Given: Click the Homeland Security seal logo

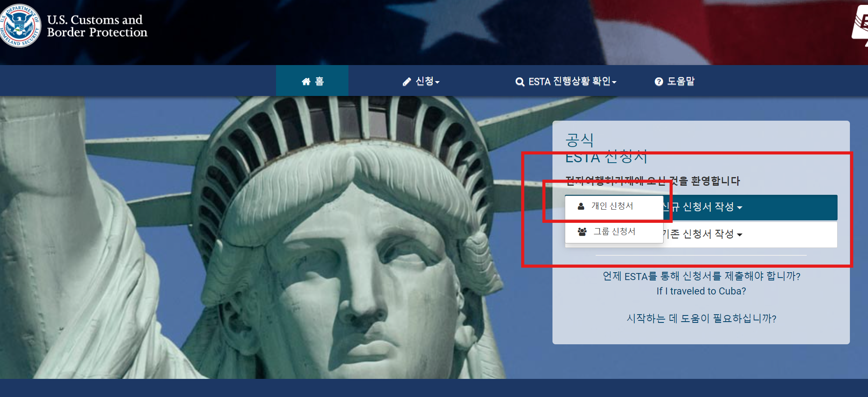Looking at the screenshot, I should (x=19, y=26).
